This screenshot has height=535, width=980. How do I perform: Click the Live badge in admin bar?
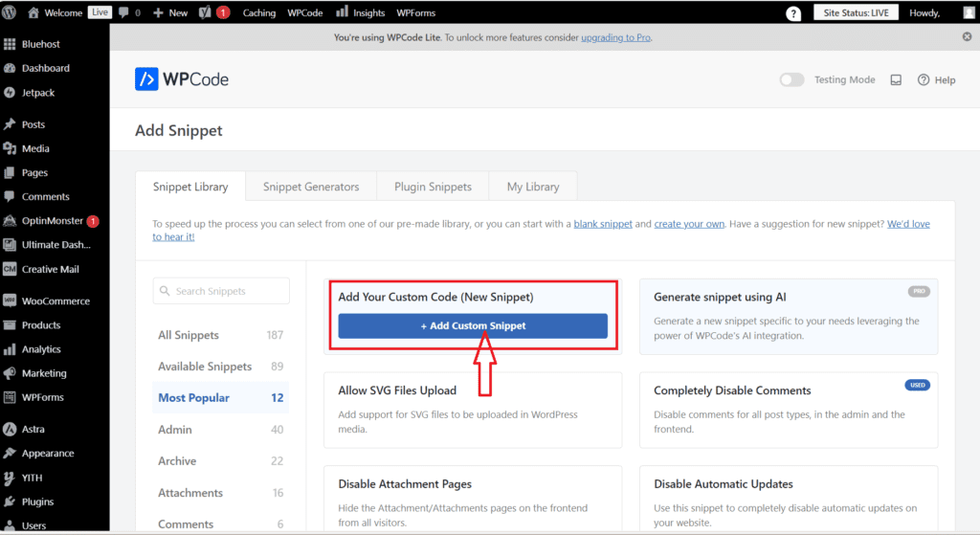[x=100, y=12]
